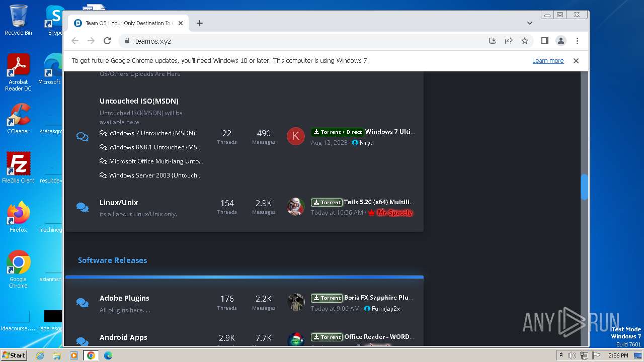Open Kirya user profile link
This screenshot has height=362, width=644.
point(366,143)
